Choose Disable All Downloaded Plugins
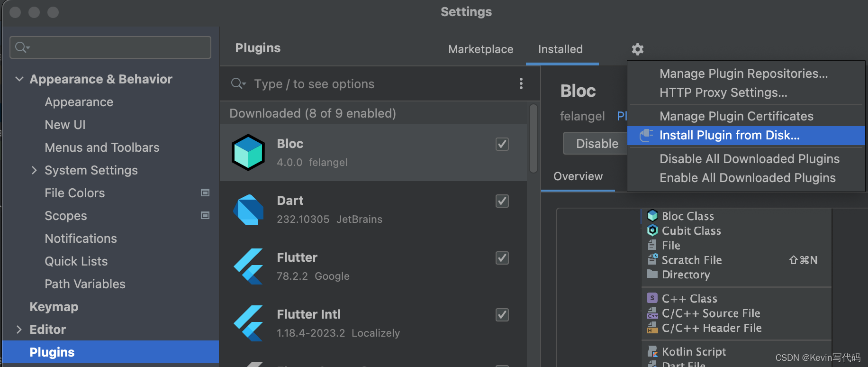 [x=746, y=159]
